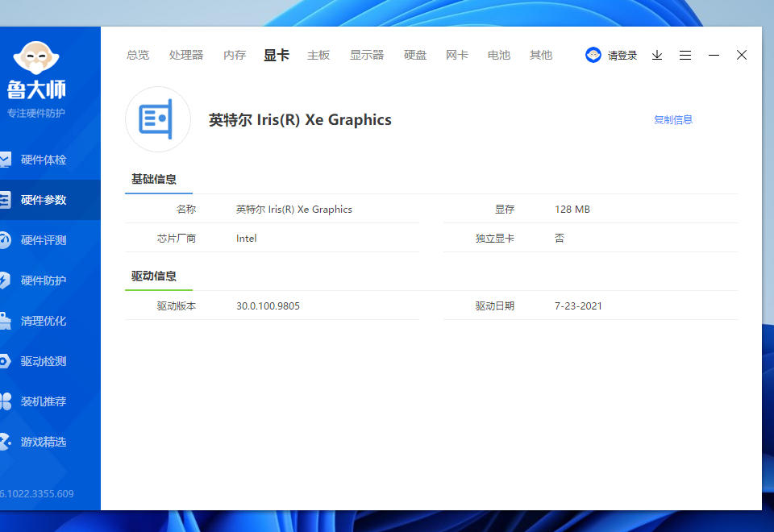Open 游戏精选 icon
This screenshot has height=532, width=774.
click(x=5, y=442)
